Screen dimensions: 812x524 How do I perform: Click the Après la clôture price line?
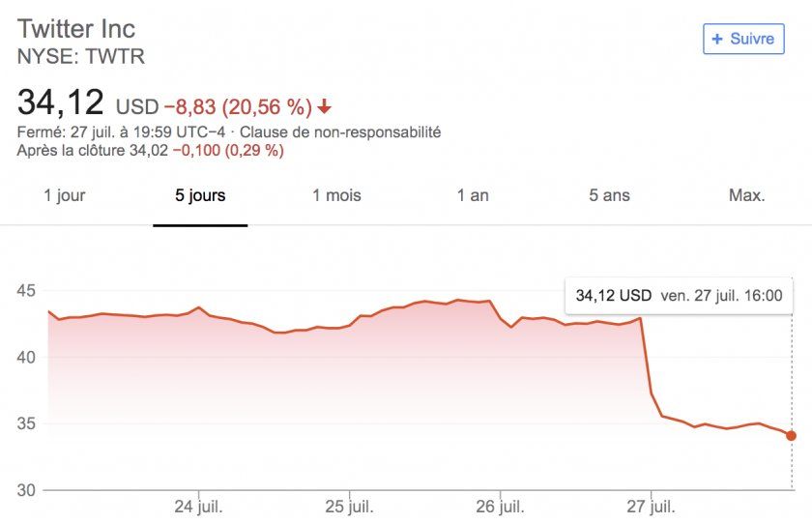[x=150, y=150]
